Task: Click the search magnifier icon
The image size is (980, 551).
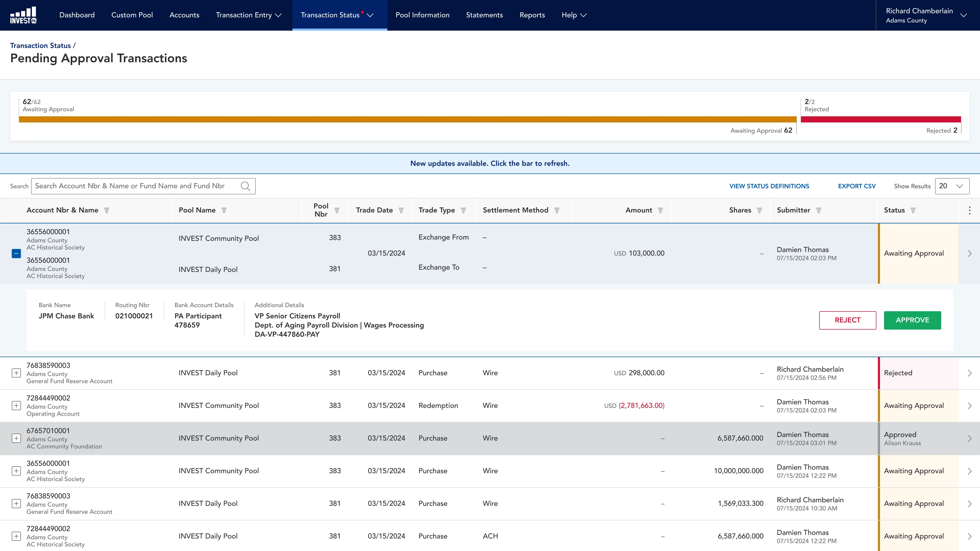Action: point(245,186)
